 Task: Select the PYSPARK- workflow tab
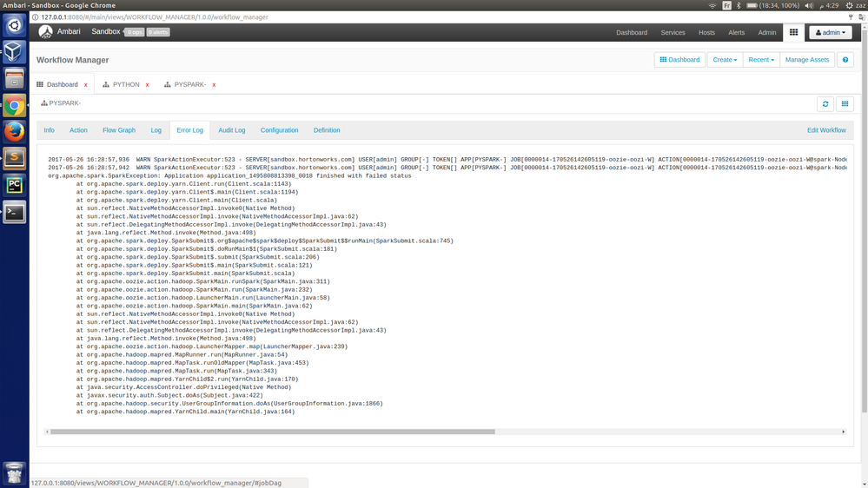(x=190, y=84)
